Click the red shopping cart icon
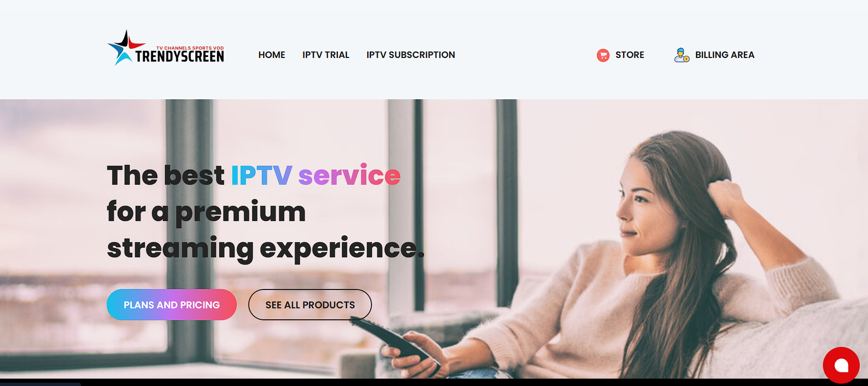The height and width of the screenshot is (386, 868). pyautogui.click(x=603, y=55)
